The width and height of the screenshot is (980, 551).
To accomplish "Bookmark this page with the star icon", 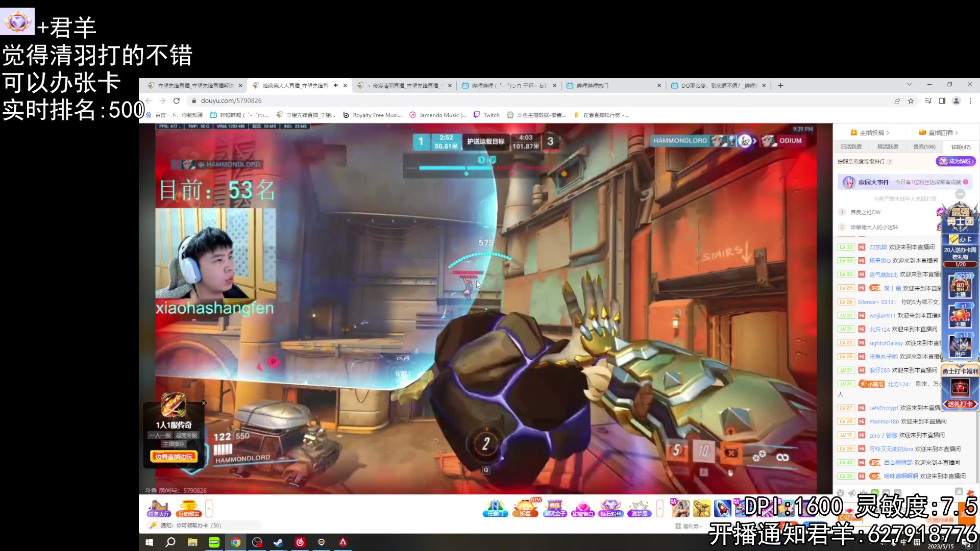I will (x=911, y=101).
